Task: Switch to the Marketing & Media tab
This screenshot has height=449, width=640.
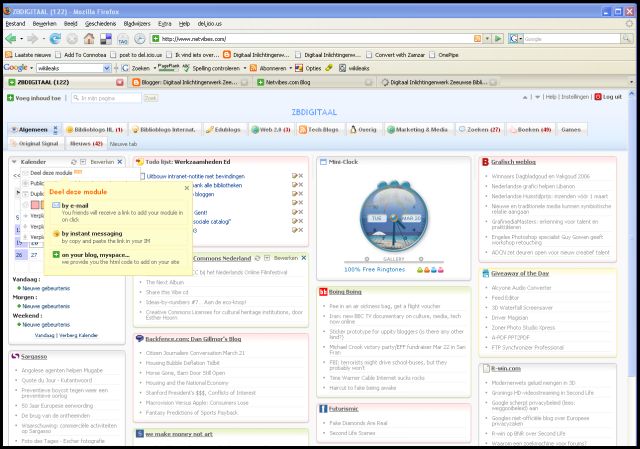Action: coord(418,129)
